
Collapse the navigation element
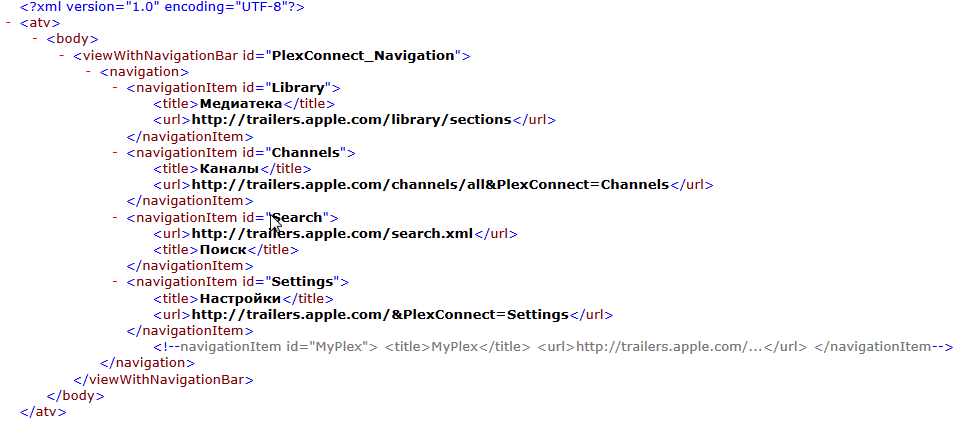(x=90, y=72)
